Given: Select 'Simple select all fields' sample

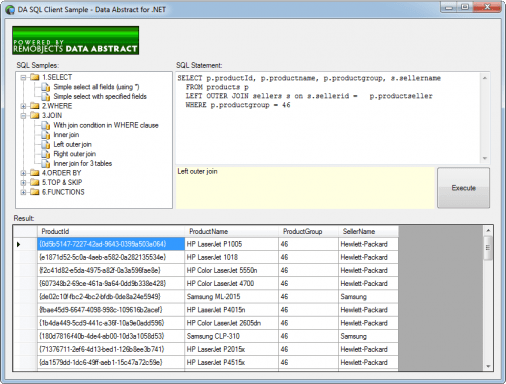Looking at the screenshot, I should [96, 87].
